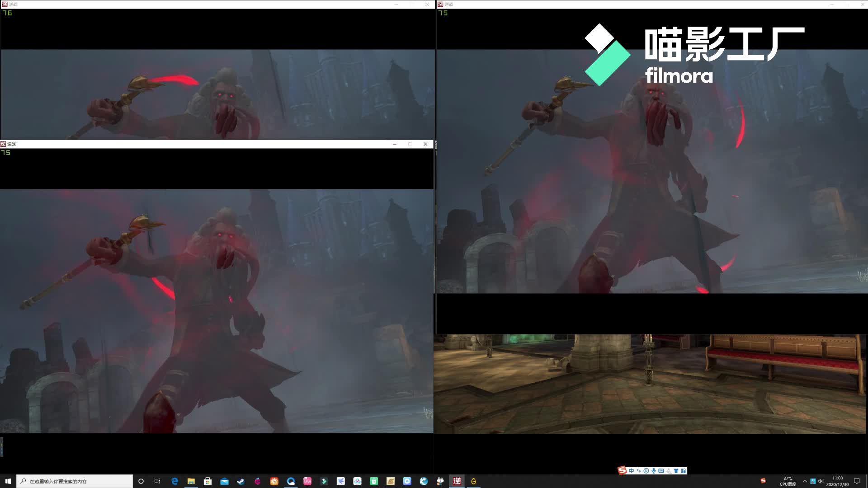
Task: Open the character-figure game taskbar icon
Action: click(x=440, y=481)
